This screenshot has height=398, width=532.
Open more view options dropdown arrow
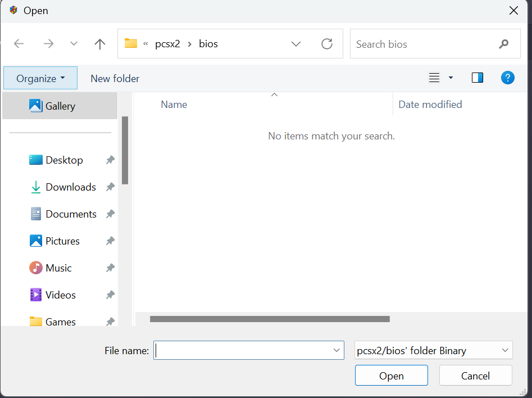tap(451, 78)
